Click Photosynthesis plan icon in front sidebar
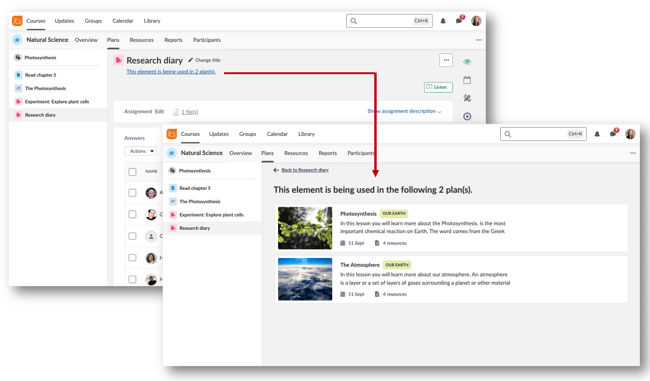This screenshot has width=650, height=381. (x=172, y=171)
